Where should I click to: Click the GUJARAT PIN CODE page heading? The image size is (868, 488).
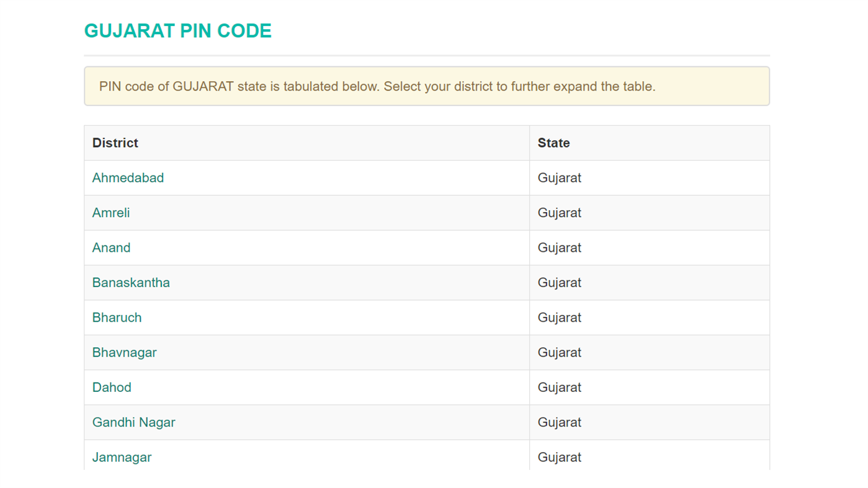[x=177, y=30]
